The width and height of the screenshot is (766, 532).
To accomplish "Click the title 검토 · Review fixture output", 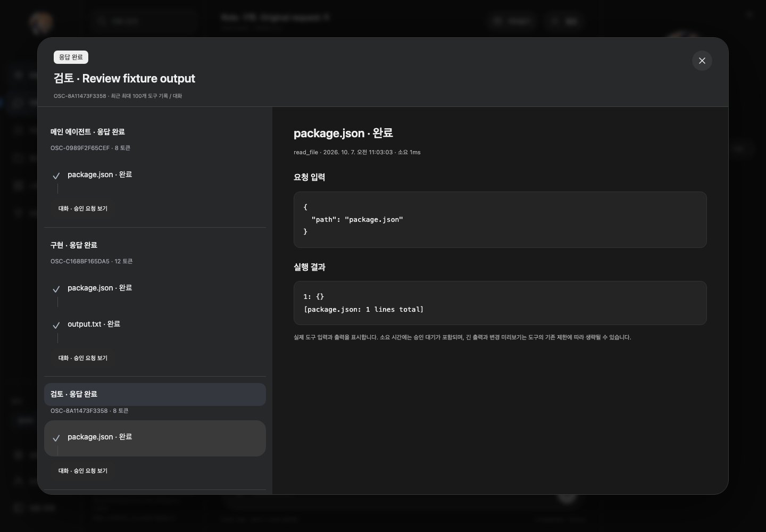I will (x=124, y=79).
